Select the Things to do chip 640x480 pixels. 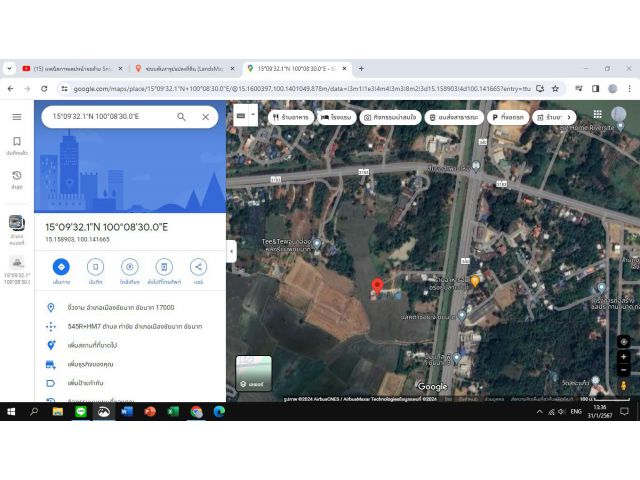click(390, 117)
